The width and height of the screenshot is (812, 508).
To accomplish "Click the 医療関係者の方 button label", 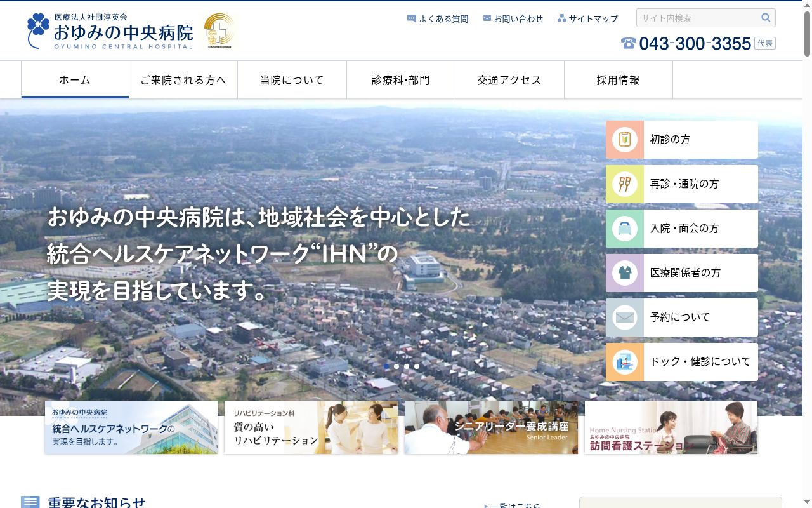I will 685,273.
